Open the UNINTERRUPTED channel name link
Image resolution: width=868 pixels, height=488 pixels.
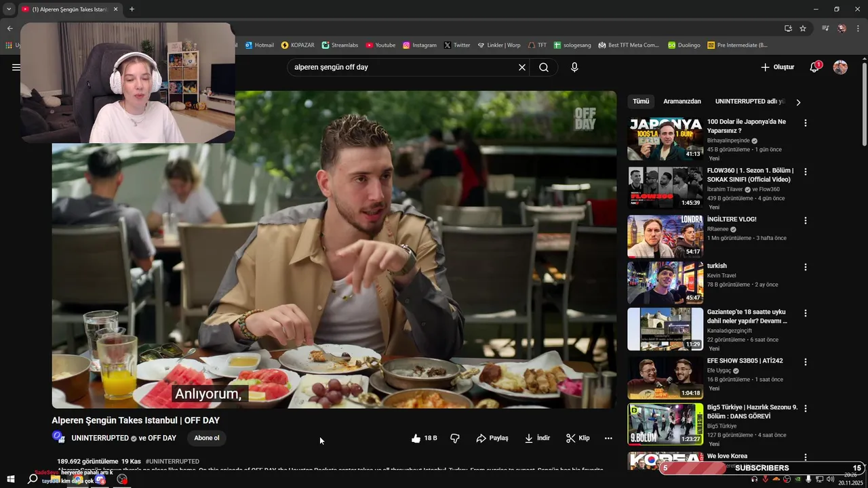(x=100, y=439)
